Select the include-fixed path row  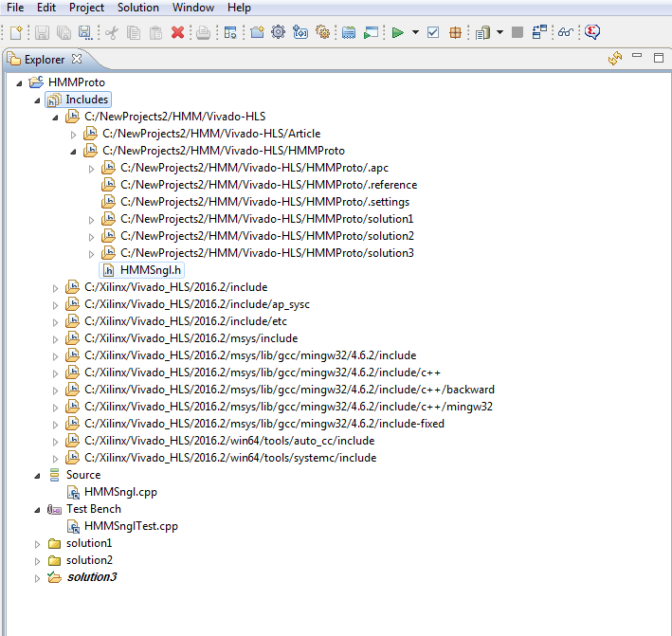coord(255,424)
